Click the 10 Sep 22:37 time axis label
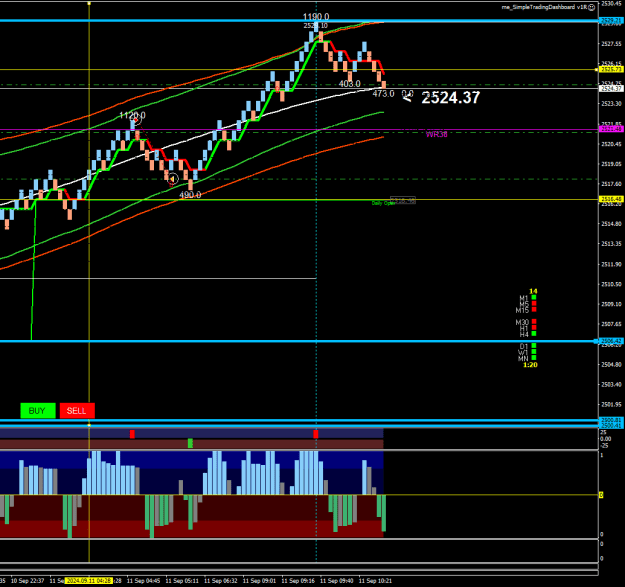The height and width of the screenshot is (587, 625). pyautogui.click(x=28, y=581)
